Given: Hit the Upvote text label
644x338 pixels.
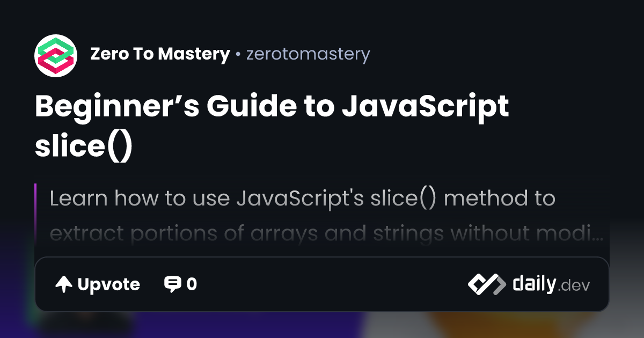Looking at the screenshot, I should pos(108,284).
